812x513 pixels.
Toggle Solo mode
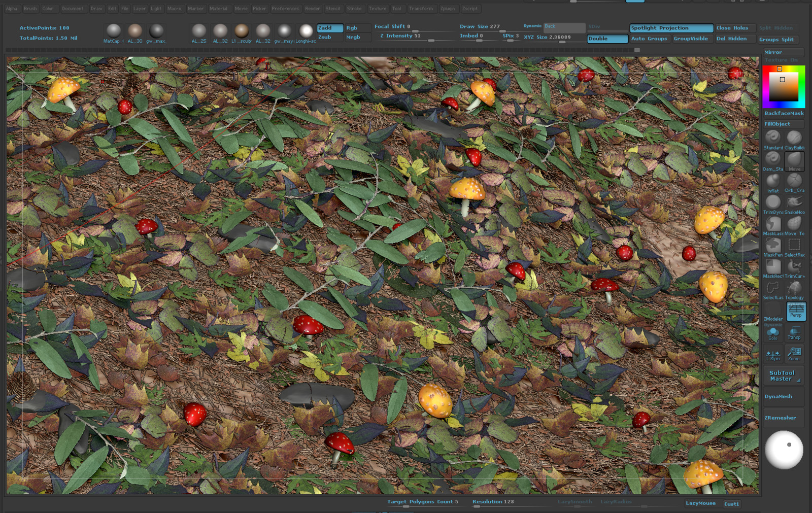click(x=773, y=333)
